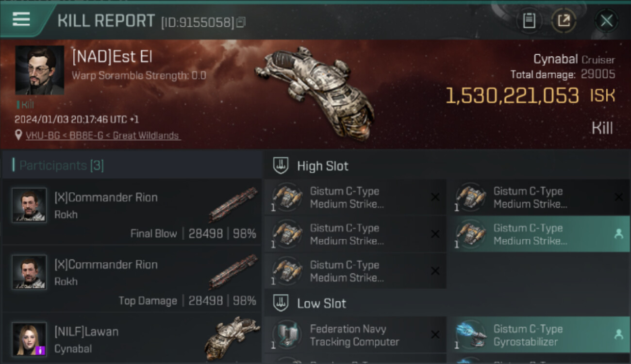Image resolution: width=631 pixels, height=364 pixels.
Task: Open the Commander Rion Final Blow entry
Action: point(132,212)
